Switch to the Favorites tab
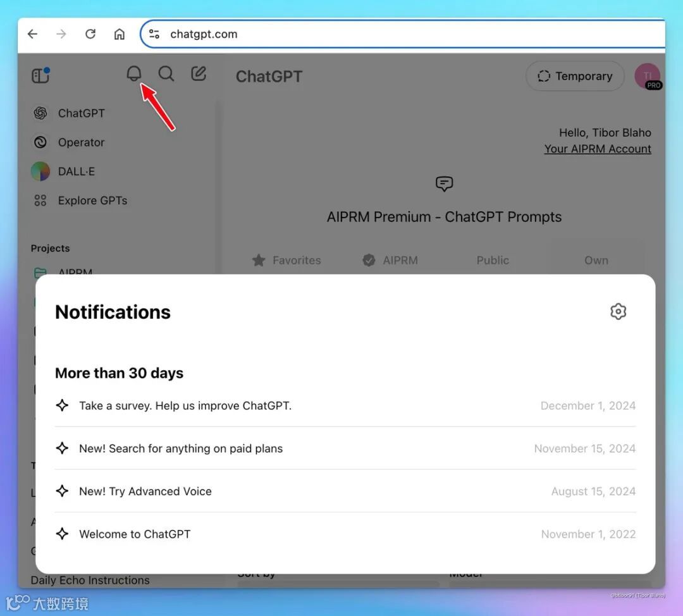 (x=286, y=260)
